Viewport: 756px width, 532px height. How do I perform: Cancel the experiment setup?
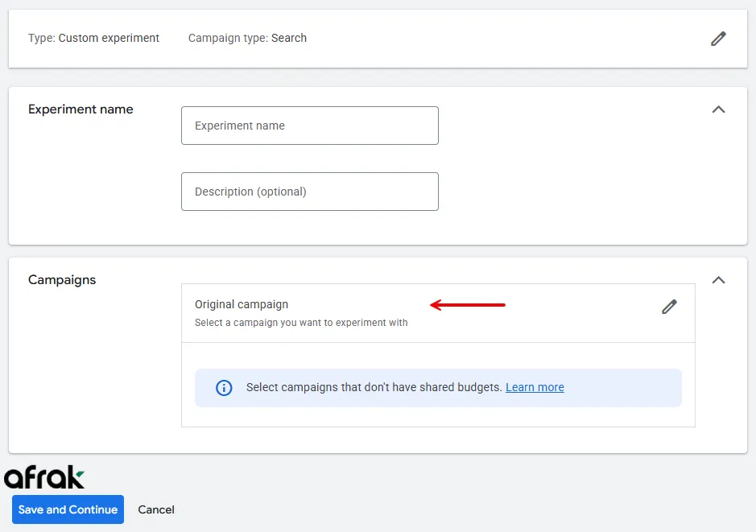point(156,509)
